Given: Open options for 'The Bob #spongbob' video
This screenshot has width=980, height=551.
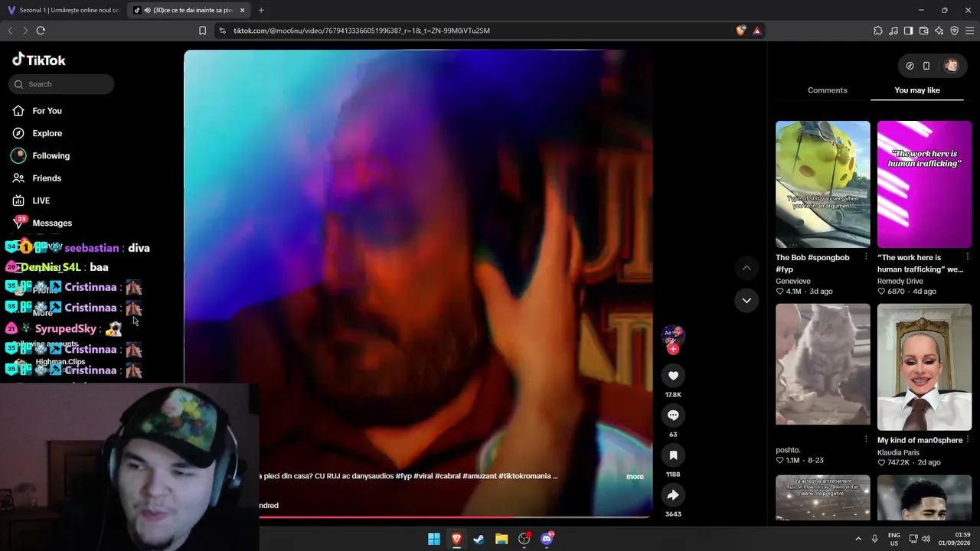Looking at the screenshot, I should point(866,256).
